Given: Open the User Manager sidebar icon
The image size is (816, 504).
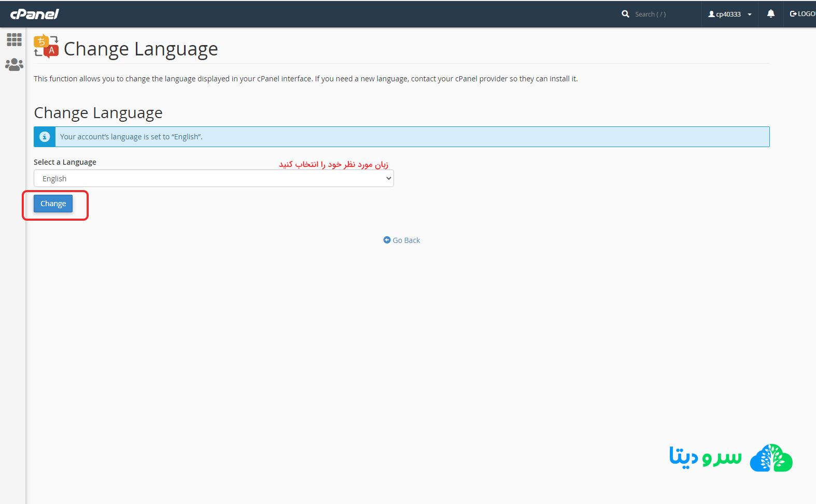Looking at the screenshot, I should [x=14, y=65].
